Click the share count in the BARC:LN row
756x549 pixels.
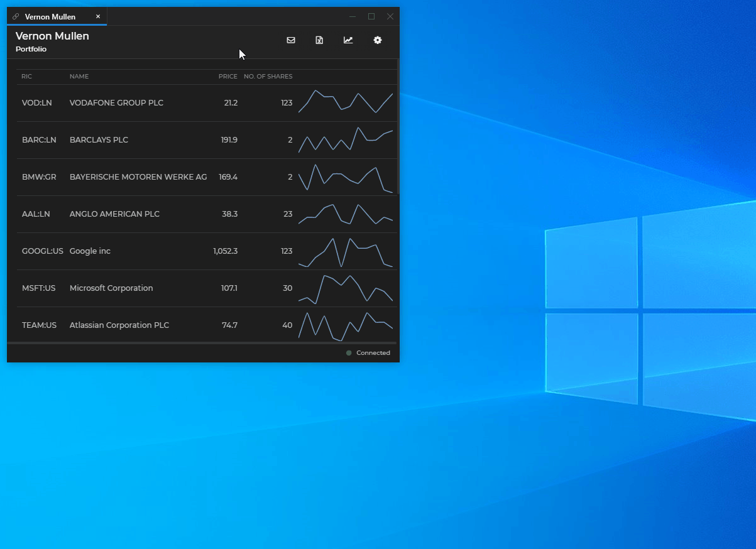point(290,140)
